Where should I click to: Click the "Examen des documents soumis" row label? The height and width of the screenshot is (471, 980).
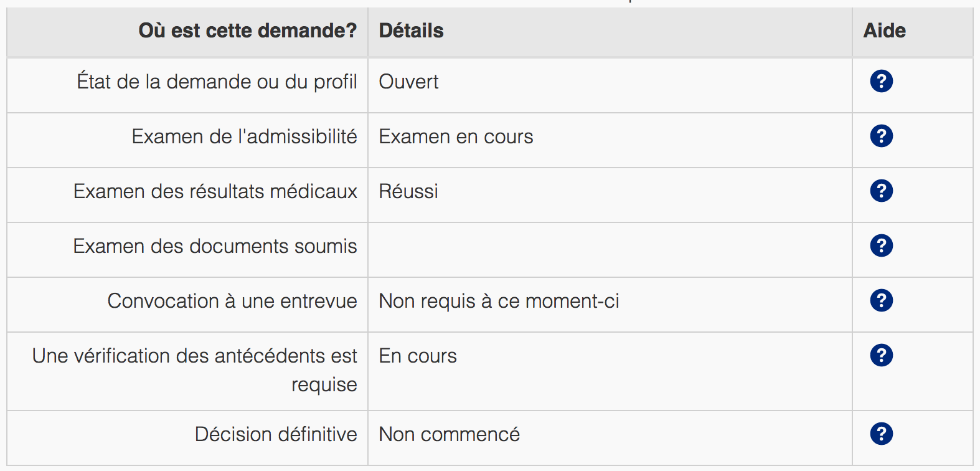coord(215,246)
